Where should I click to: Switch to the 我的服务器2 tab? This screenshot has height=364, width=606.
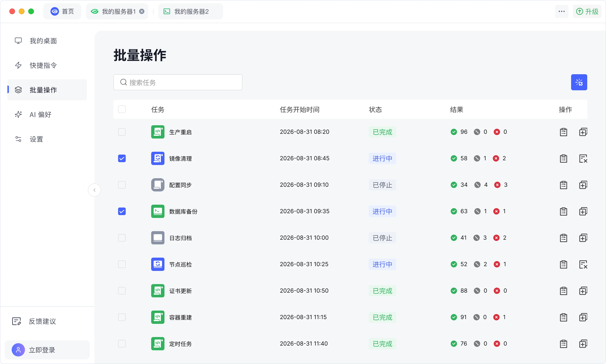191,11
